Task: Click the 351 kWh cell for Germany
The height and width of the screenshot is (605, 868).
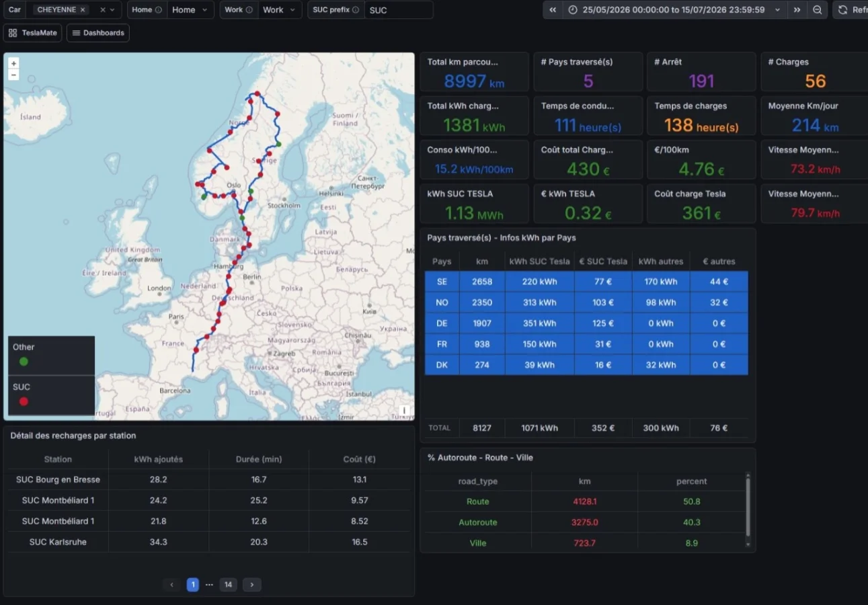Action: click(x=539, y=323)
